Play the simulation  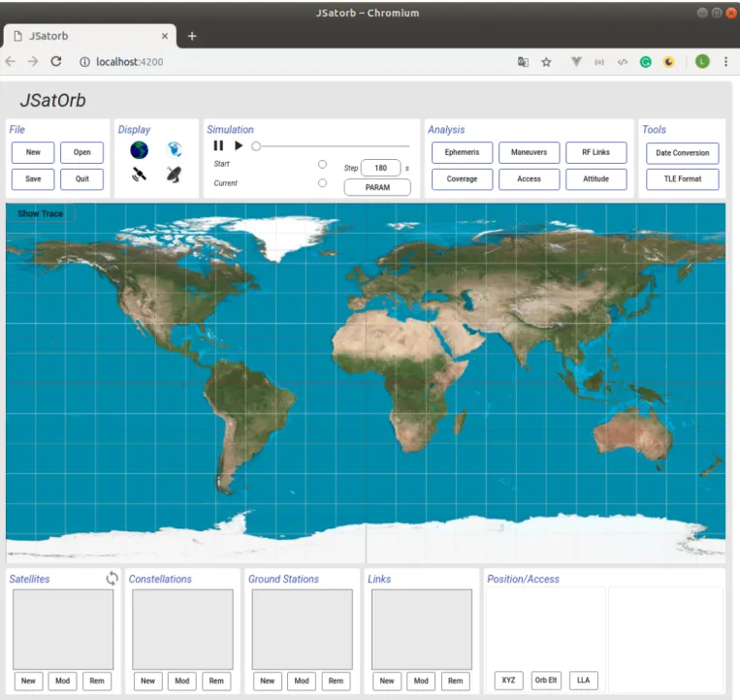[x=239, y=145]
